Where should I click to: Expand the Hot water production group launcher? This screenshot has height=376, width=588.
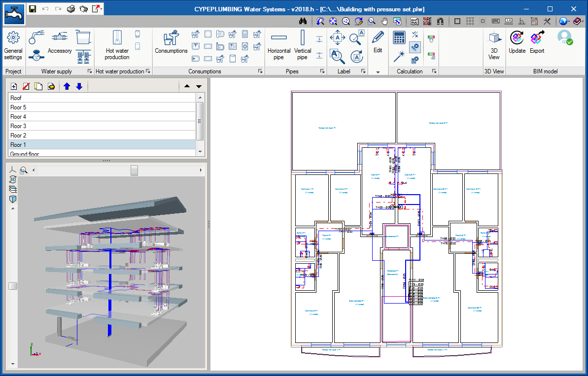click(x=148, y=71)
